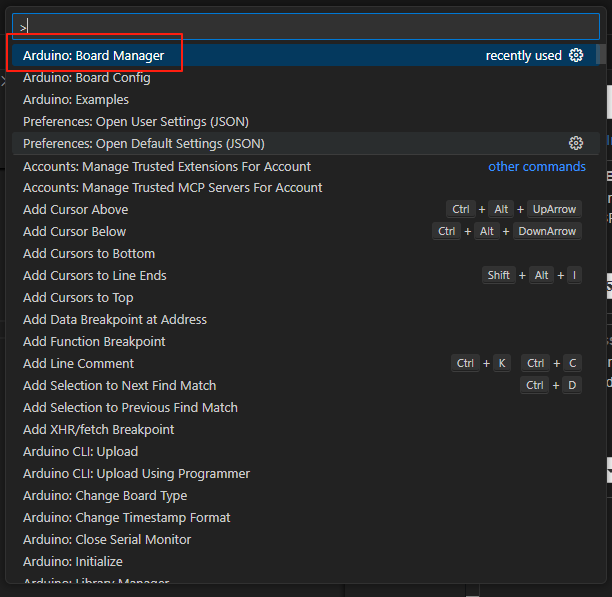
Task: Select Add Cursors to Bottom
Action: [x=306, y=254]
